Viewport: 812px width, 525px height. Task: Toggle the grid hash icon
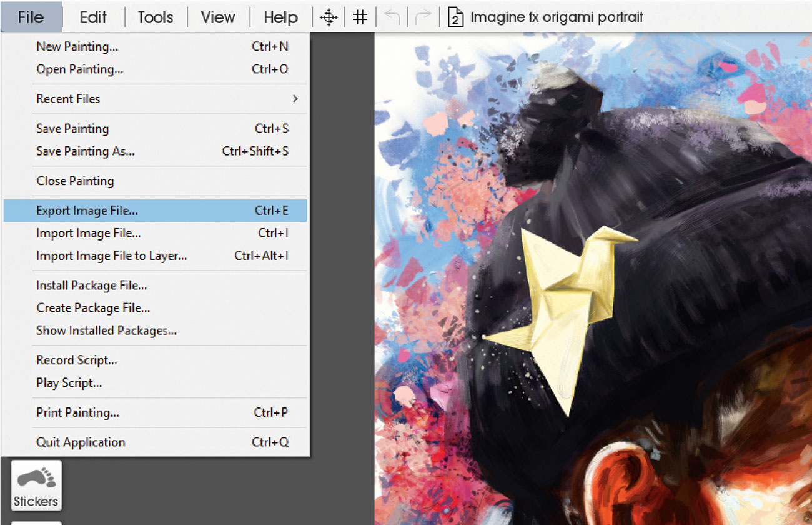pos(360,17)
